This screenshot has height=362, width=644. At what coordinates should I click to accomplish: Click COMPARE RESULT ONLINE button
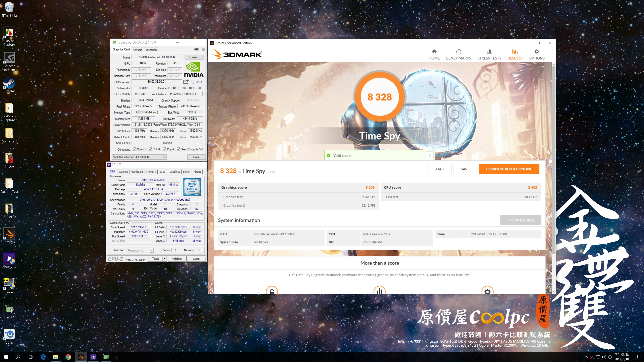[509, 169]
